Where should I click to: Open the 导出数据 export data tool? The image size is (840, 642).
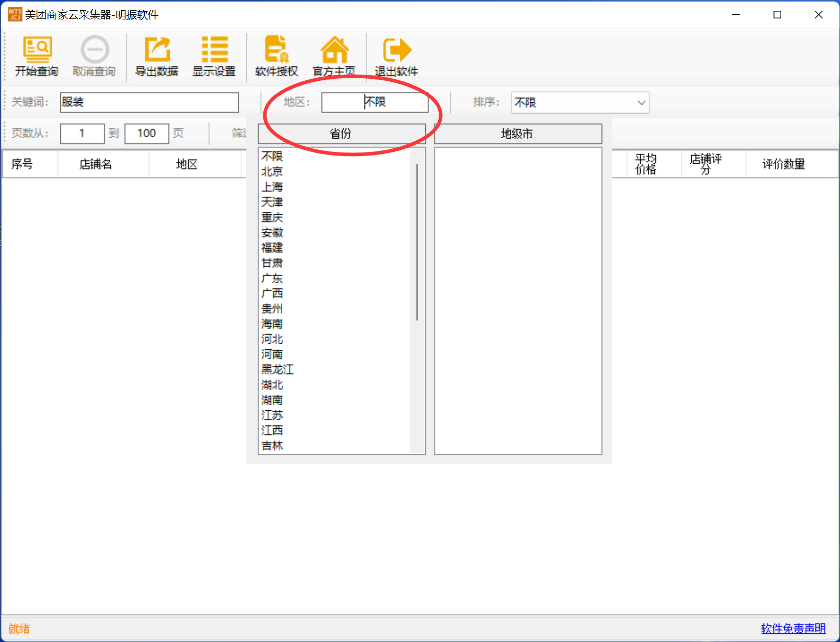(x=156, y=56)
